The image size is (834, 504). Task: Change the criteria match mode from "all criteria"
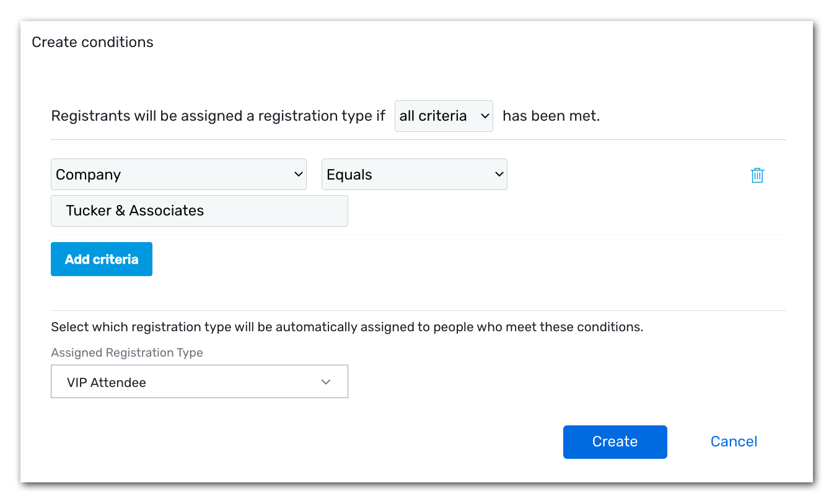[444, 116]
